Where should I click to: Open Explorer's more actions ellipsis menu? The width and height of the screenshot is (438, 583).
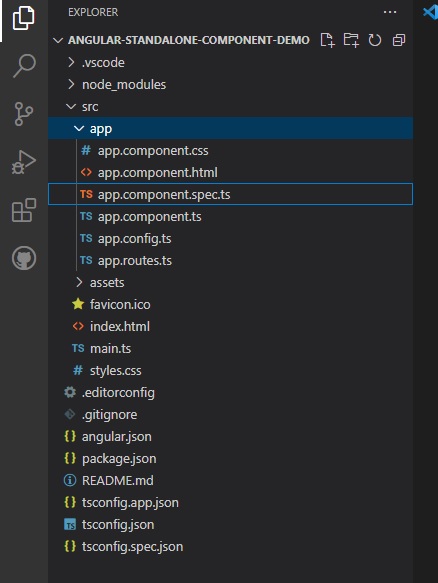390,12
